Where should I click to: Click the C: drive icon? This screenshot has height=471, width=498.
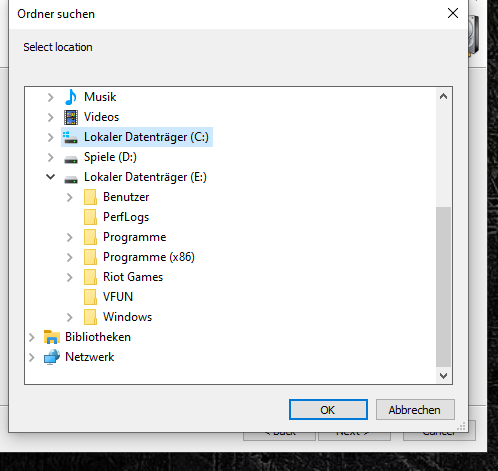click(x=70, y=137)
